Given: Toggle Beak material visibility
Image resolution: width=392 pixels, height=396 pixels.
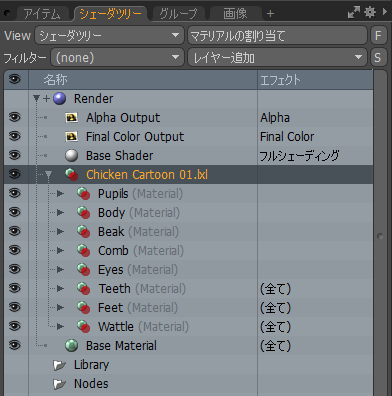Looking at the screenshot, I should pyautogui.click(x=15, y=231).
